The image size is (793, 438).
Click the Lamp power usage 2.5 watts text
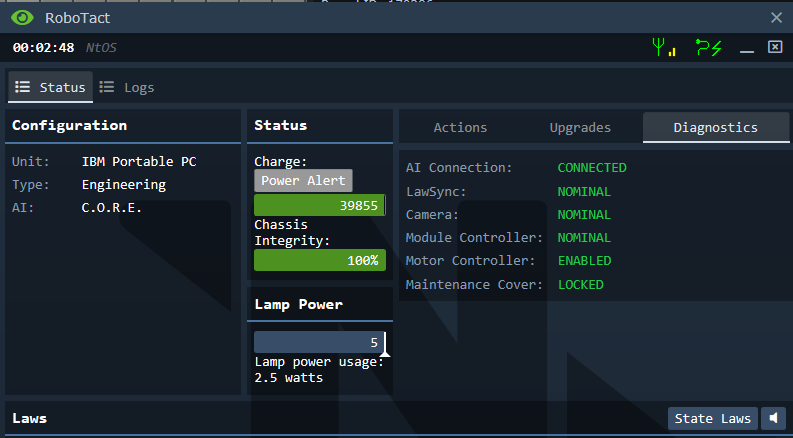pyautogui.click(x=319, y=370)
